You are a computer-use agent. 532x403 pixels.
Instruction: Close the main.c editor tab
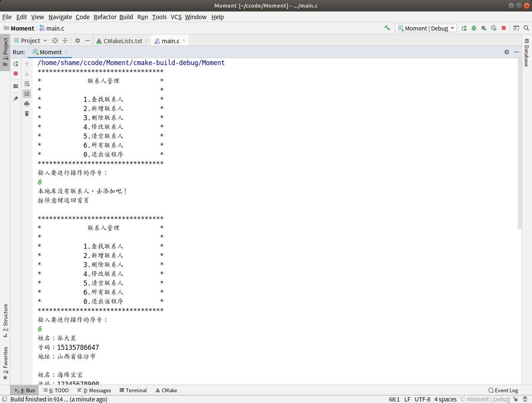point(184,41)
